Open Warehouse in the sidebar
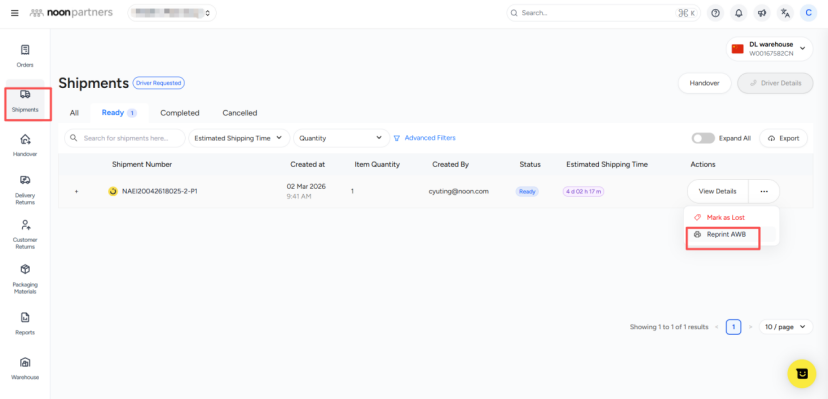Viewport: 828px width, 399px height. (25, 368)
